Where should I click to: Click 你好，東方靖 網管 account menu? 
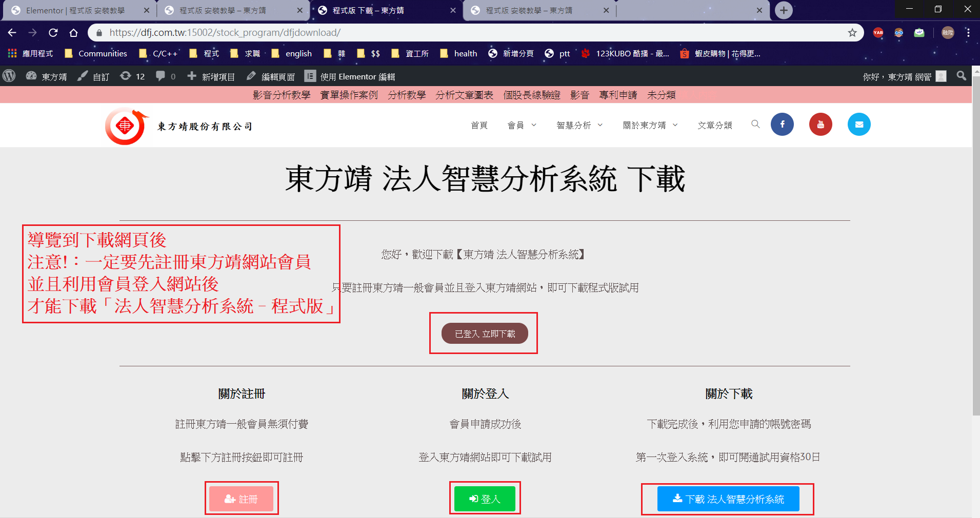(x=905, y=76)
